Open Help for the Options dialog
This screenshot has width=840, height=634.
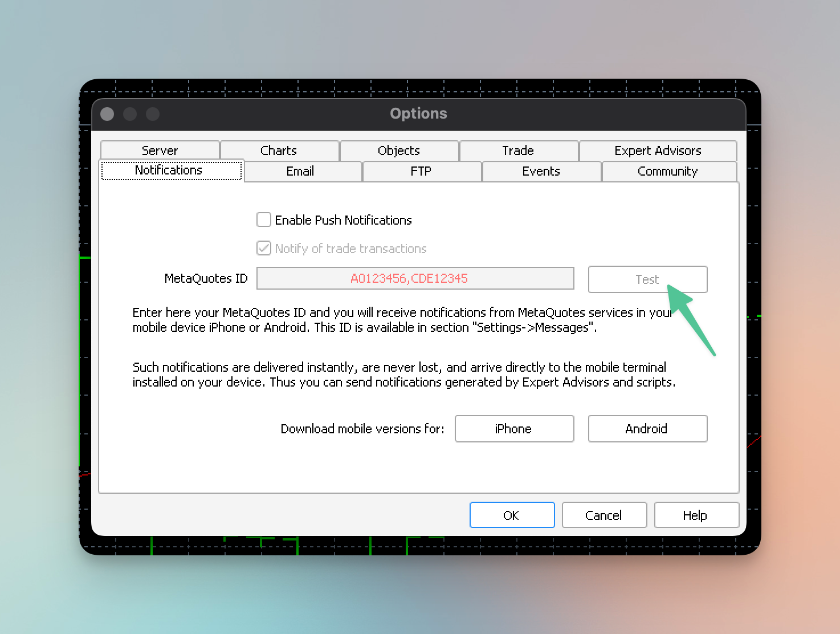pyautogui.click(x=695, y=515)
